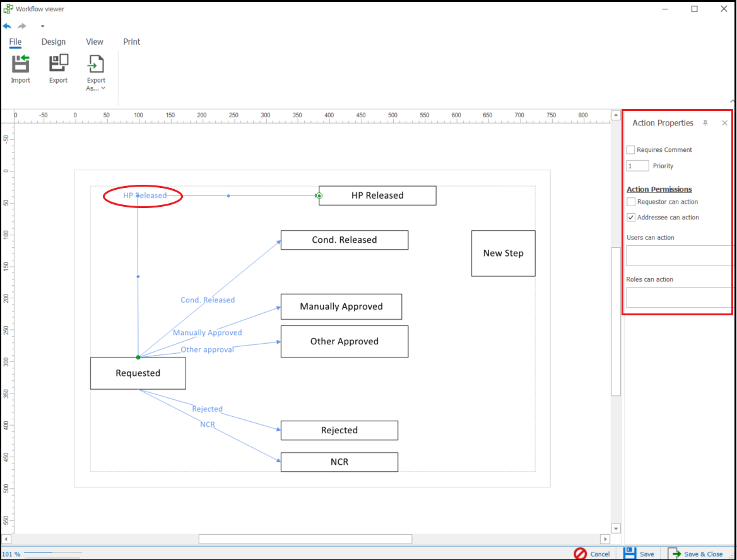
Task: Select the Manually Approved step box
Action: click(x=341, y=306)
